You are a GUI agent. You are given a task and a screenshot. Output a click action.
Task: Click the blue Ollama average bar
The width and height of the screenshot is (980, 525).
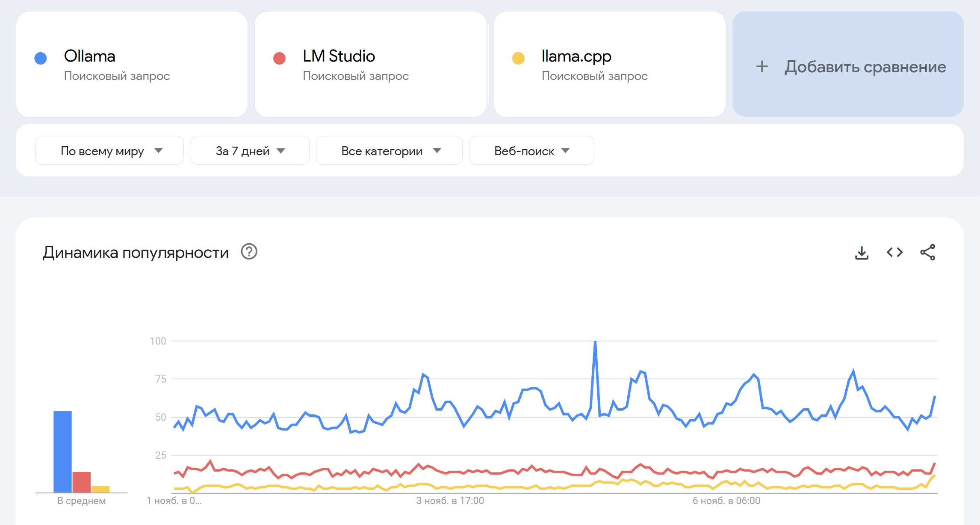pos(62,451)
